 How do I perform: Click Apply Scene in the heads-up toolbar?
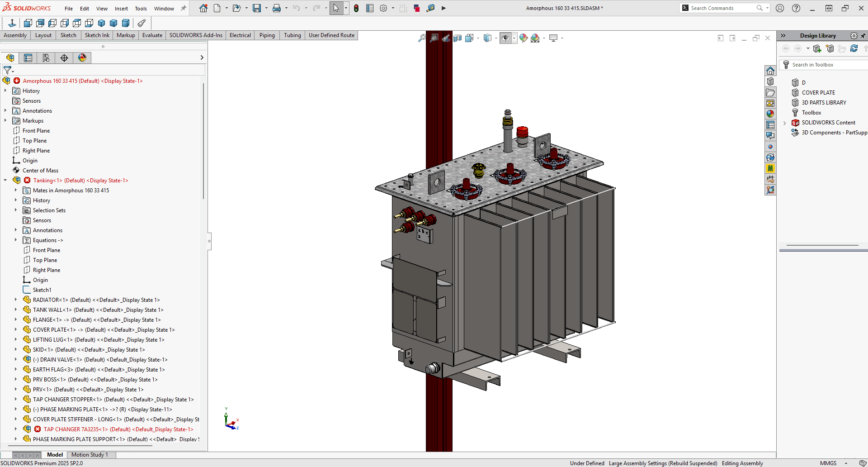[534, 38]
